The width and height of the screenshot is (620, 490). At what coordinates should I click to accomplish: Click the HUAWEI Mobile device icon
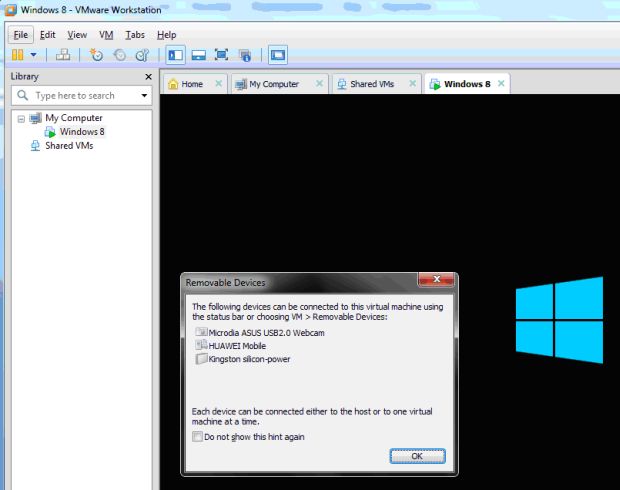click(201, 345)
